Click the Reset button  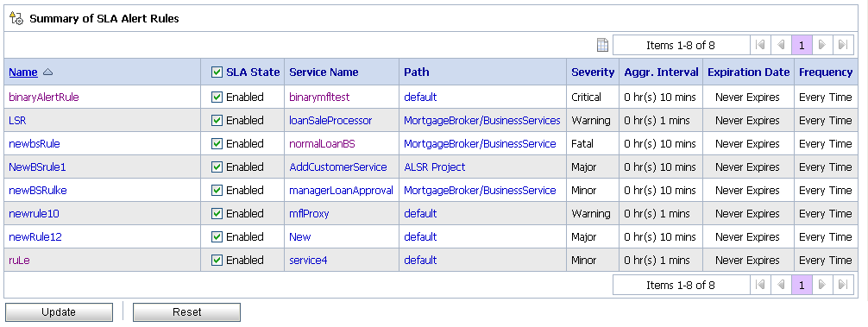coord(186,312)
